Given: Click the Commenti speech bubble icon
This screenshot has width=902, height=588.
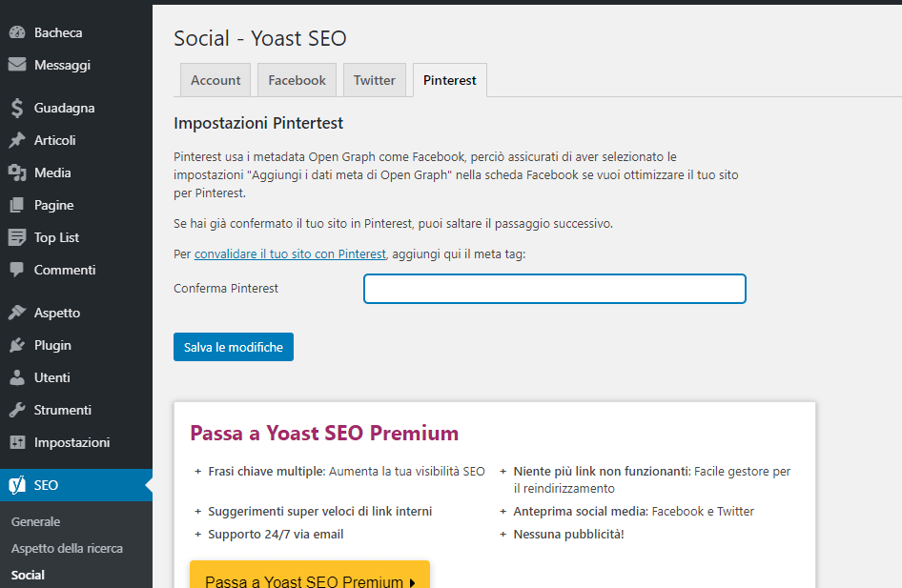Looking at the screenshot, I should (x=16, y=270).
